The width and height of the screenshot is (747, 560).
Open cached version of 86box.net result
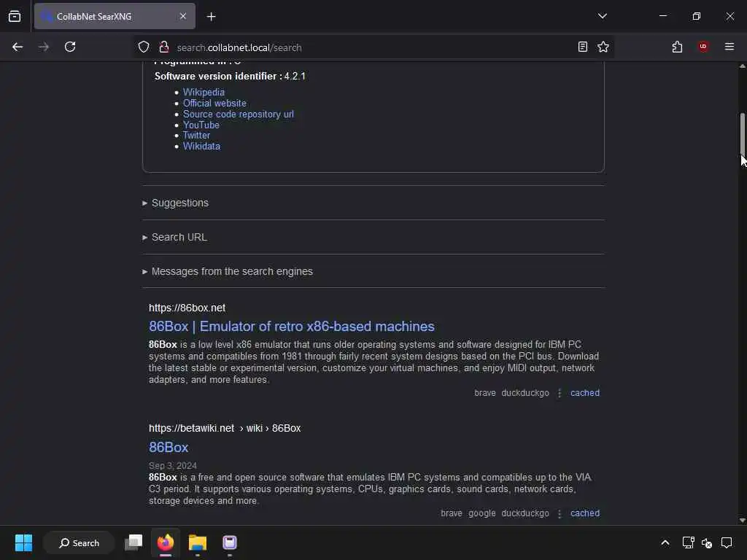point(585,393)
